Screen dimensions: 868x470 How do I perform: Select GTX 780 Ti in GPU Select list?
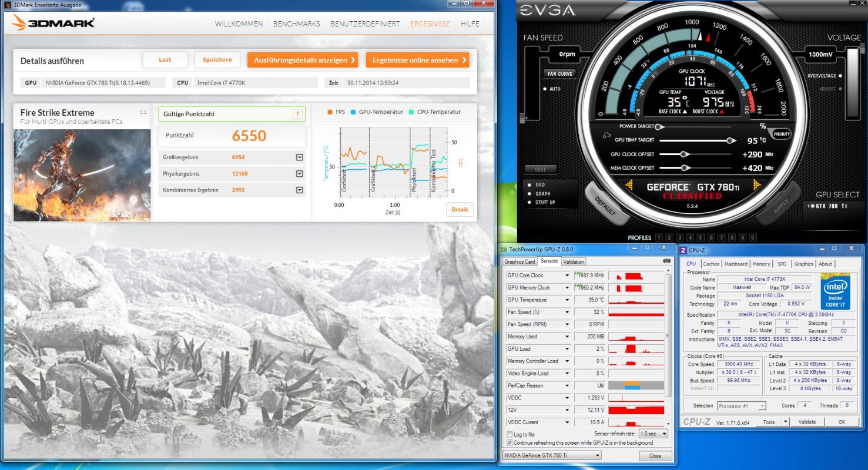coord(827,206)
